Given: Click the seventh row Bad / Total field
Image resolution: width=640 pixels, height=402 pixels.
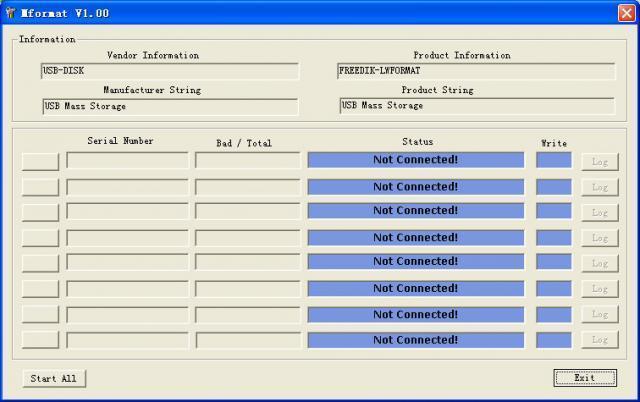Looking at the screenshot, I should pyautogui.click(x=248, y=315).
